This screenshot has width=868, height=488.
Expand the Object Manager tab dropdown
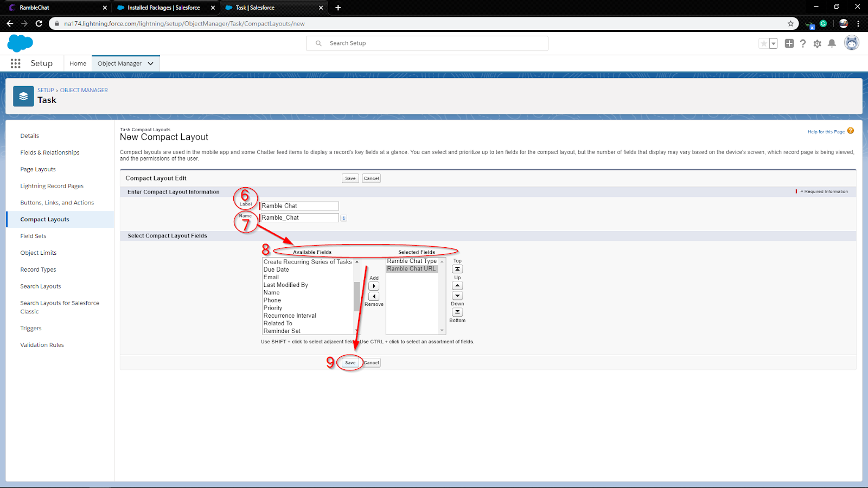151,63
